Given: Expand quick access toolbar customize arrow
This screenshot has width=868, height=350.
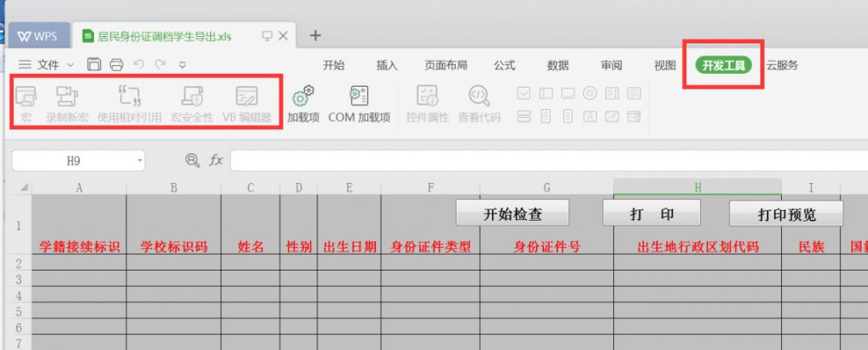Looking at the screenshot, I should 182,65.
